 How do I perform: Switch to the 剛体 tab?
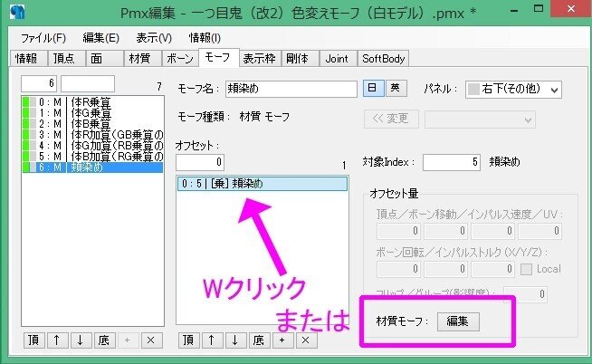pos(301,59)
